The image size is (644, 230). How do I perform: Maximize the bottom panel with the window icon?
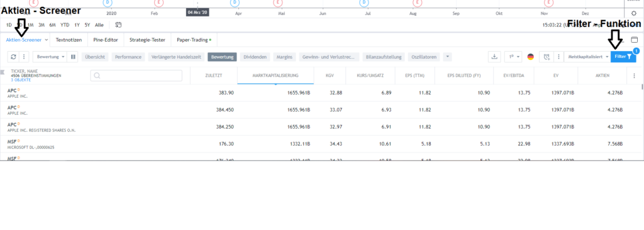click(x=635, y=40)
